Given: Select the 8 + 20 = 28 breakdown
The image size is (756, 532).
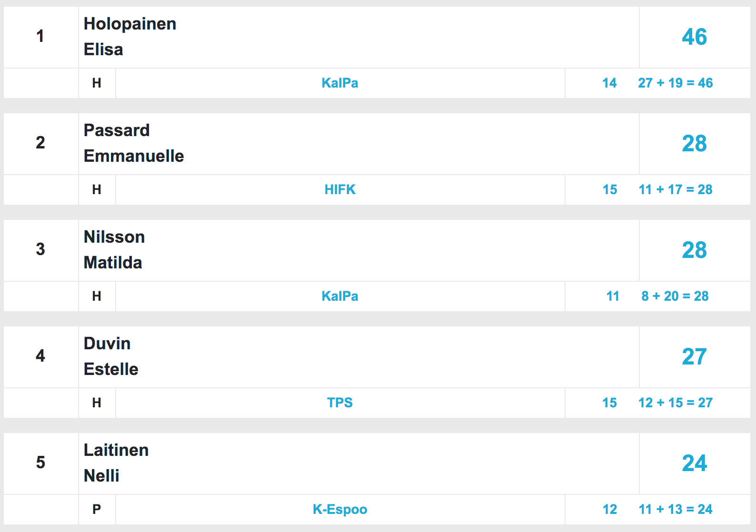Looking at the screenshot, I should click(675, 296).
